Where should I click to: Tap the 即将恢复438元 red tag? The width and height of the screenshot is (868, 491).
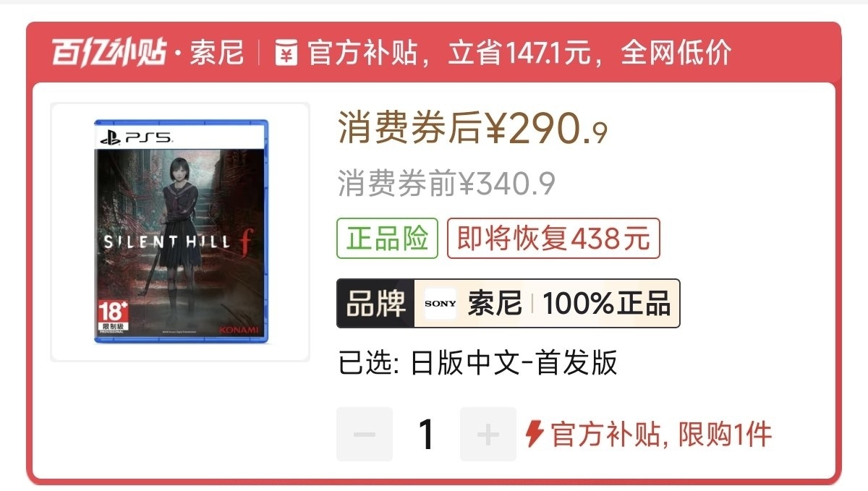(554, 238)
